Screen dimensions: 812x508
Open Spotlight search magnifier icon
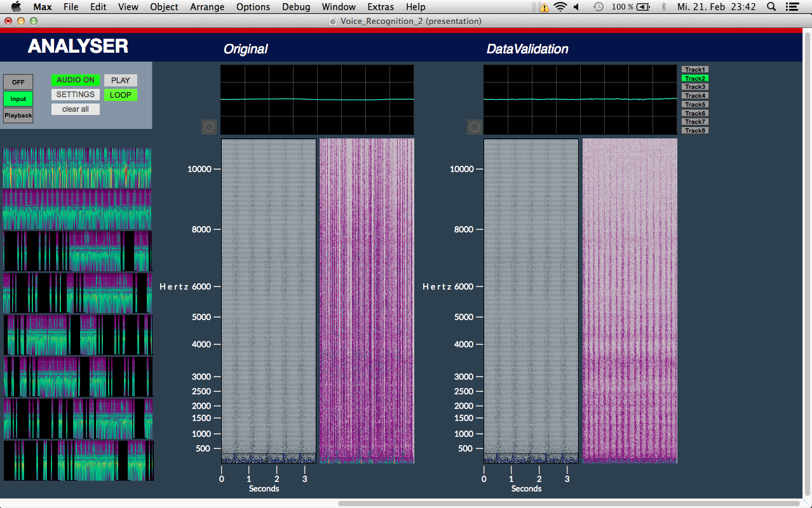pos(771,7)
